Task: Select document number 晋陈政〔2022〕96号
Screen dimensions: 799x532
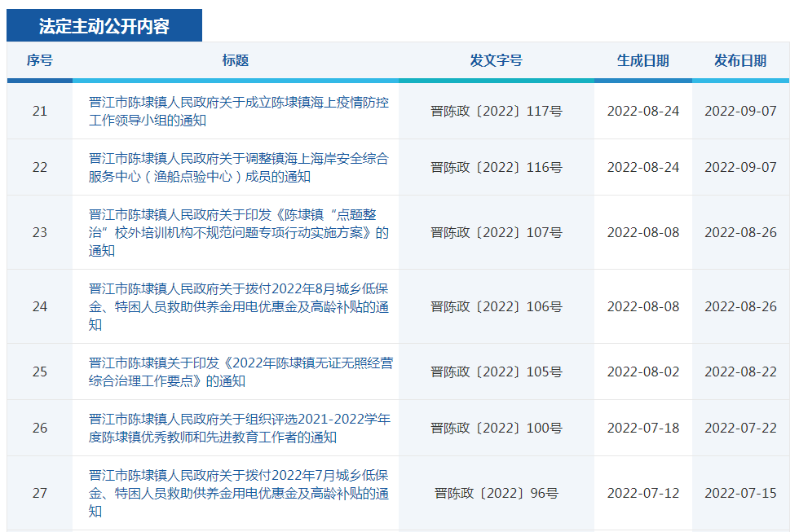Action: point(496,493)
